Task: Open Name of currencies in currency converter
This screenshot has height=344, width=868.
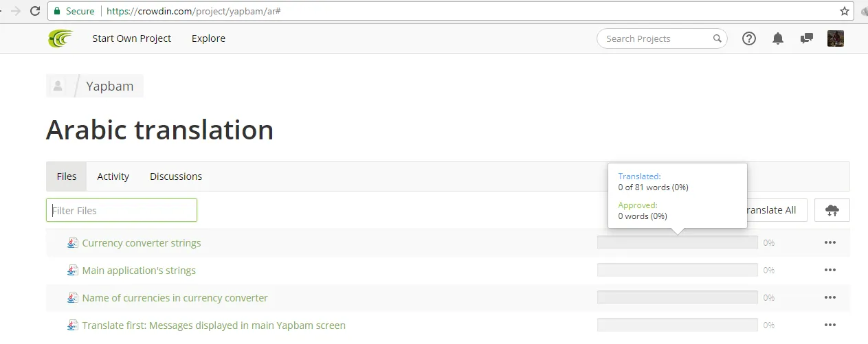Action: (x=175, y=298)
